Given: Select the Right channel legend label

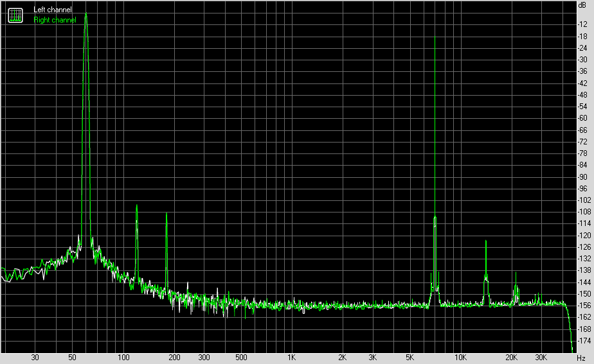Looking at the screenshot, I should [x=55, y=20].
